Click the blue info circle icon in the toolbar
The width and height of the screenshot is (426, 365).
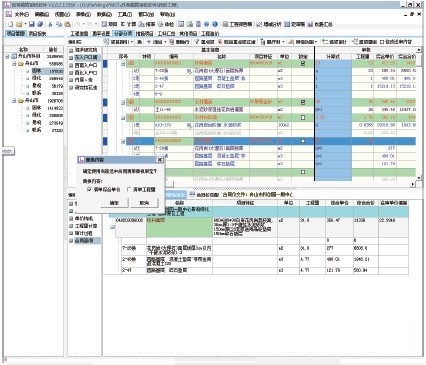point(215,24)
